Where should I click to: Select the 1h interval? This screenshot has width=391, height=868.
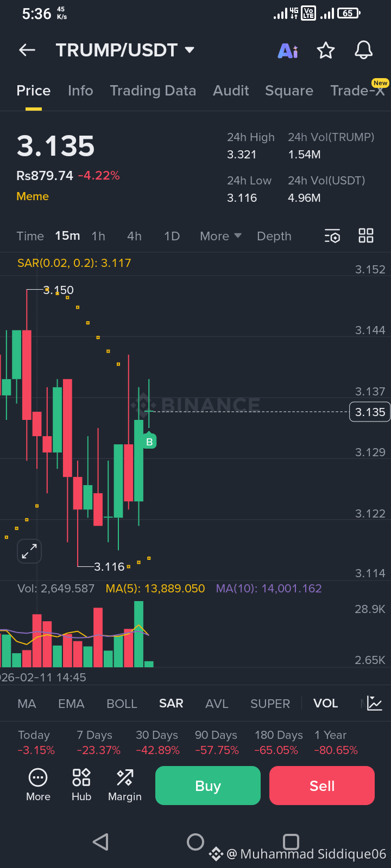98,236
